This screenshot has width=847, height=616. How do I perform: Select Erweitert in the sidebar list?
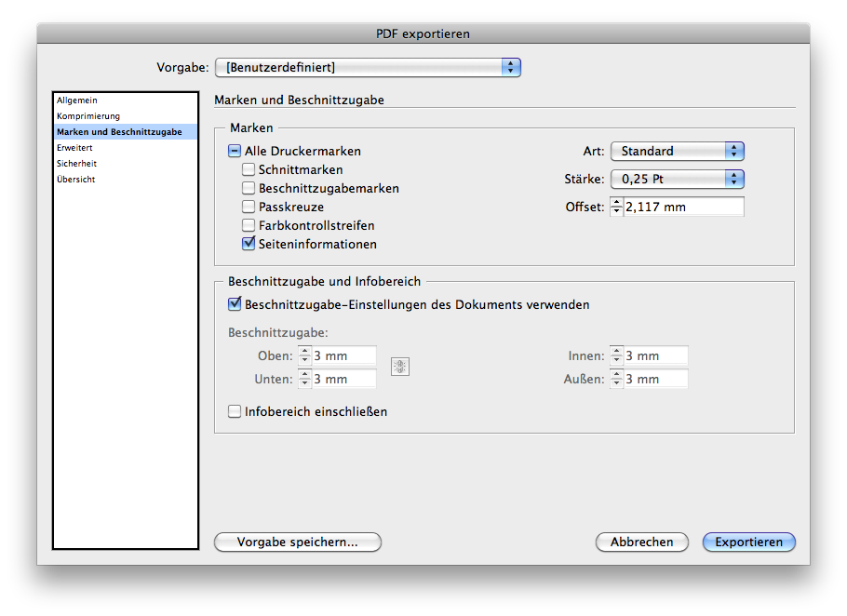point(126,147)
